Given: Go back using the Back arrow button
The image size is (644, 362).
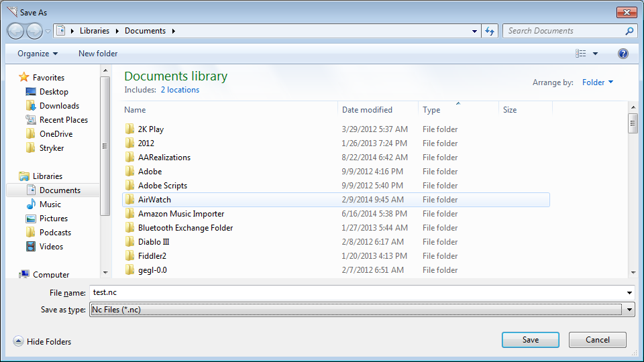Looking at the screenshot, I should click(15, 32).
